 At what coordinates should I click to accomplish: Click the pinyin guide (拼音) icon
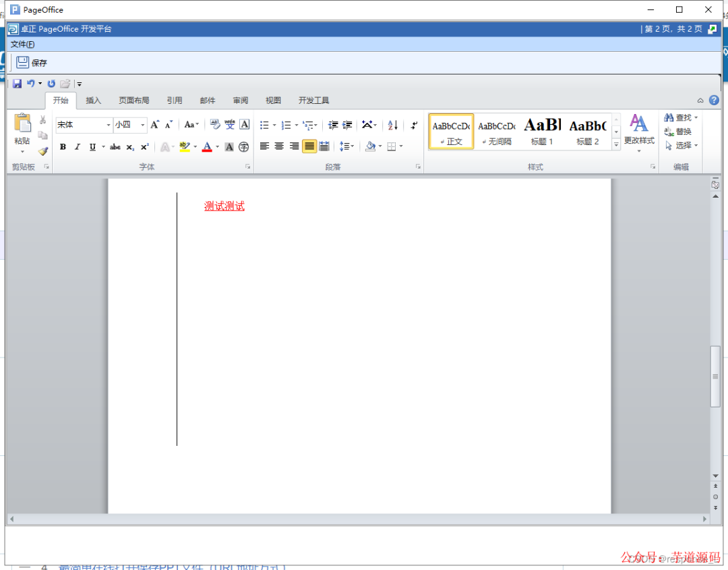point(230,125)
